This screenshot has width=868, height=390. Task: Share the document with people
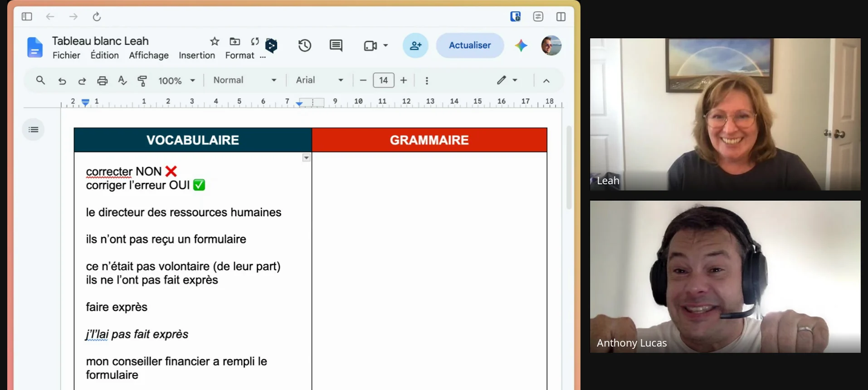[415, 45]
